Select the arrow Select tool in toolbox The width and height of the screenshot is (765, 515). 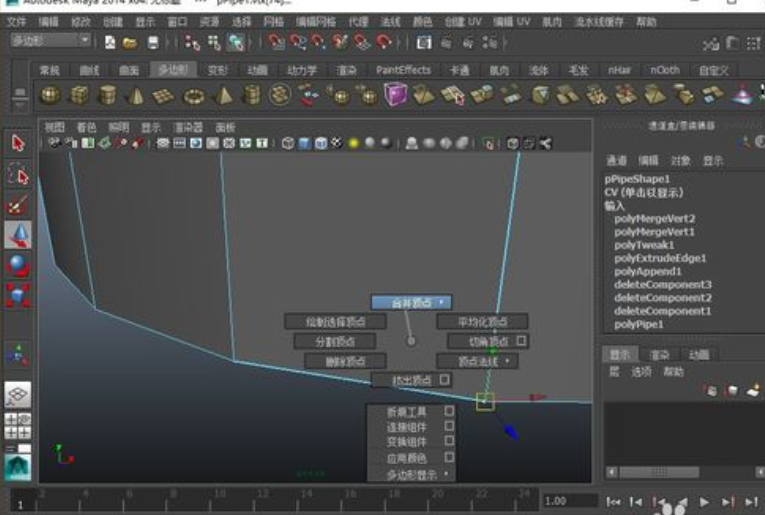[x=19, y=143]
